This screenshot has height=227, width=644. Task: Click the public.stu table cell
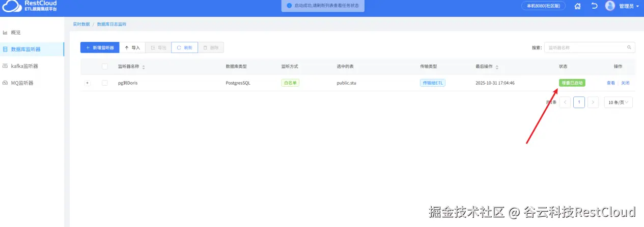coord(346,83)
